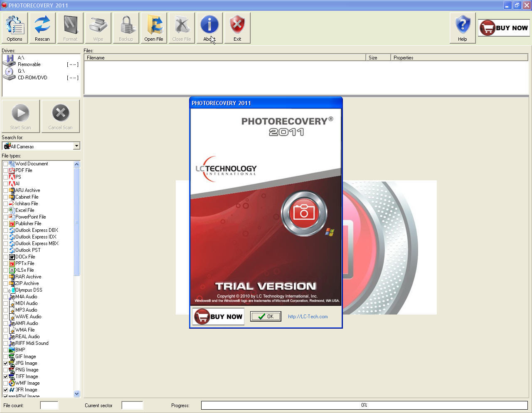Image resolution: width=532 pixels, height=413 pixels.
Task: Check the MP3 Audio file type
Action: (x=5, y=310)
